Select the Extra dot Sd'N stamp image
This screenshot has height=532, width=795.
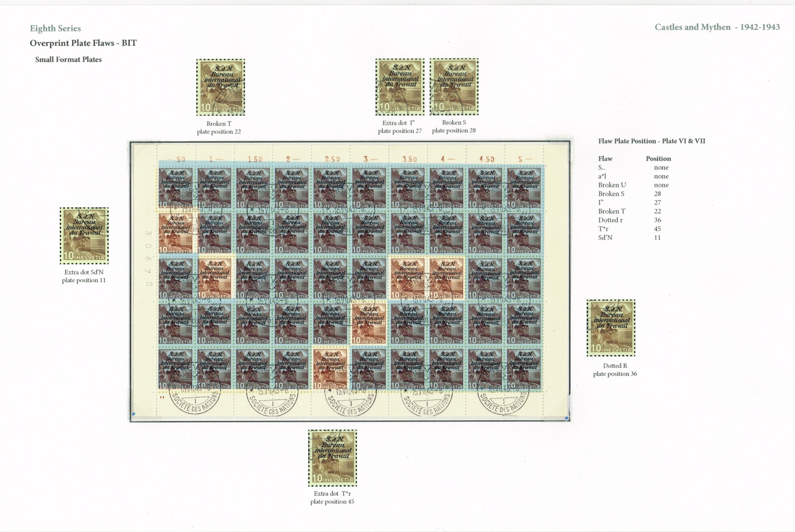[x=84, y=236]
